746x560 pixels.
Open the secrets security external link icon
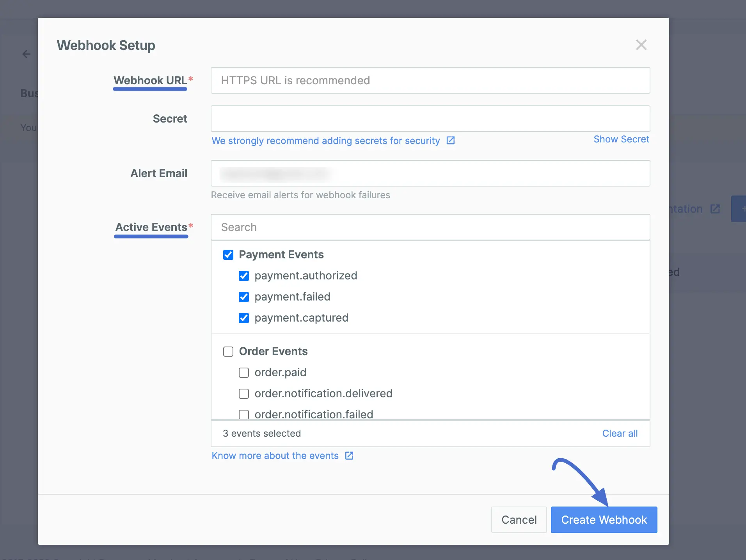(x=450, y=140)
